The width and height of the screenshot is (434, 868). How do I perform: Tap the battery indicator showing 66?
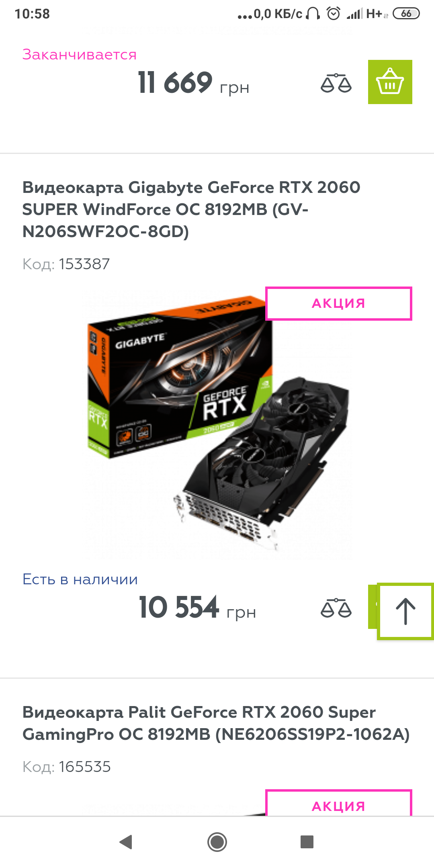406,14
